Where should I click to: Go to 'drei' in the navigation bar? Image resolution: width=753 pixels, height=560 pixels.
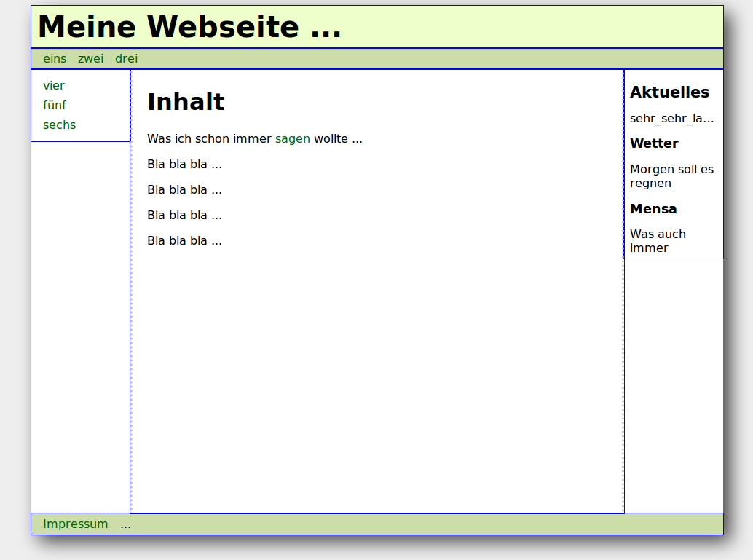click(126, 59)
